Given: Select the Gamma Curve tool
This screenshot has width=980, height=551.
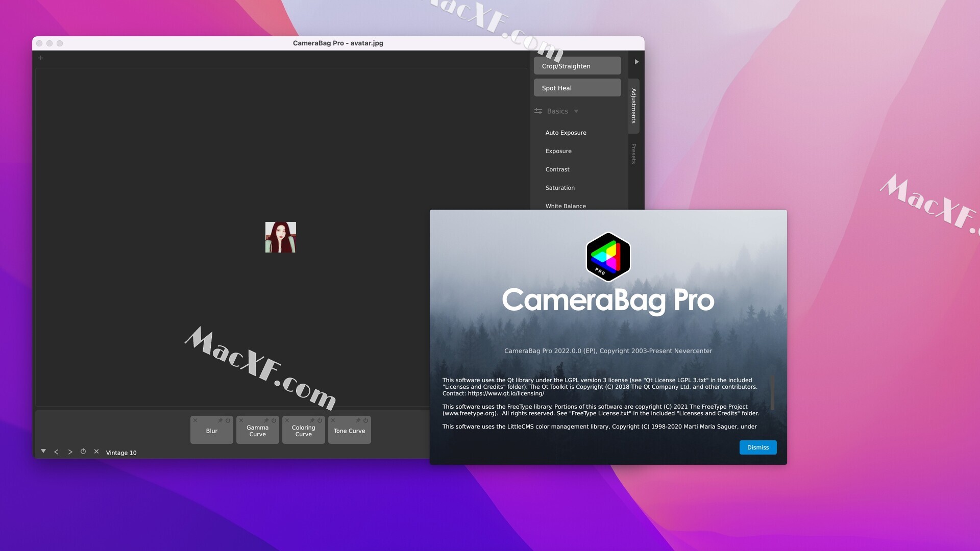Looking at the screenshot, I should (x=257, y=430).
